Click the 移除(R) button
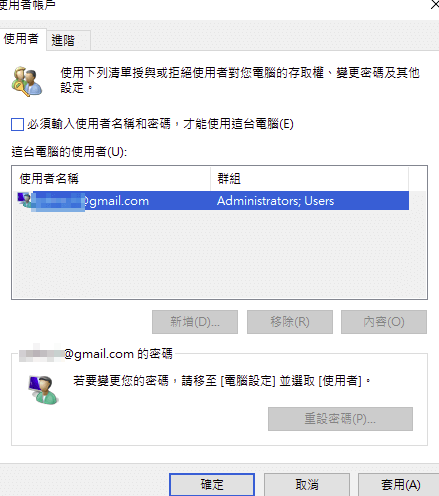Viewport: 439px width, 496px height. (x=290, y=322)
